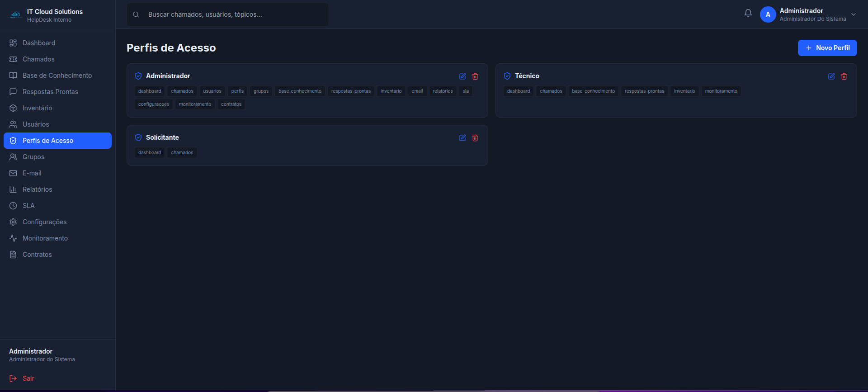Go to E-mail section

[x=57, y=173]
